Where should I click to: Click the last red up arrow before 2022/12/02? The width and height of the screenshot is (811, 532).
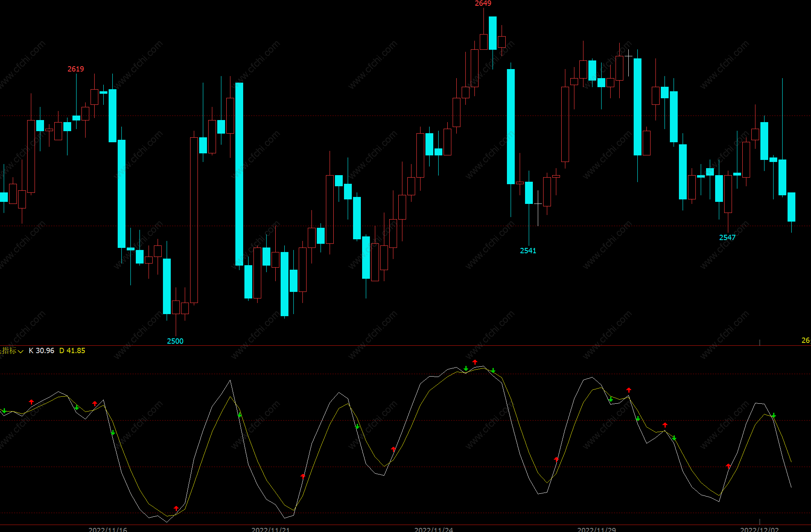coord(728,466)
